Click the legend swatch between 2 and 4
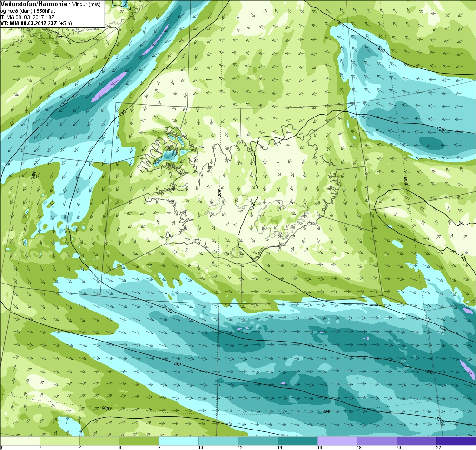Image resolution: width=476 pixels, height=450 pixels. tap(59, 440)
